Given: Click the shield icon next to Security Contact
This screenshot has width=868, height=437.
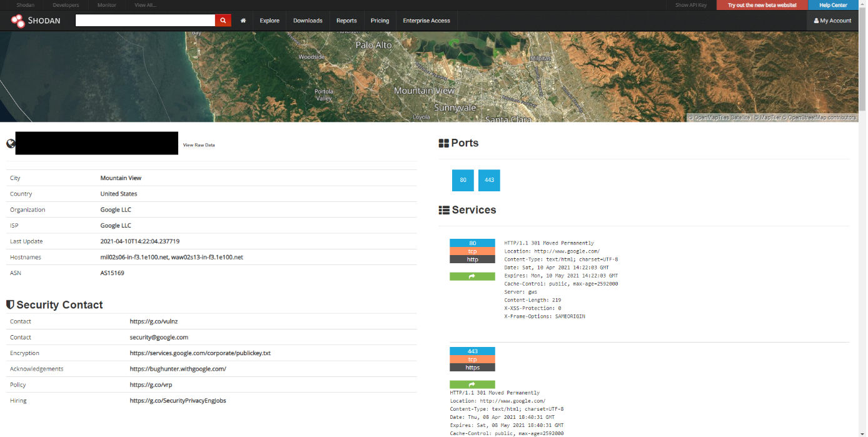Looking at the screenshot, I should 10,304.
